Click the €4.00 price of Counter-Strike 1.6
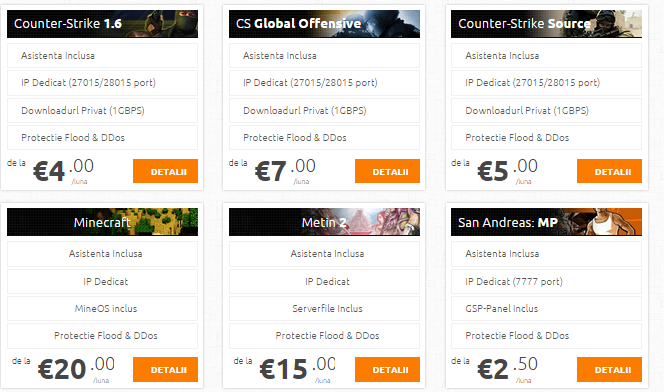The width and height of the screenshot is (664, 392). coord(63,171)
